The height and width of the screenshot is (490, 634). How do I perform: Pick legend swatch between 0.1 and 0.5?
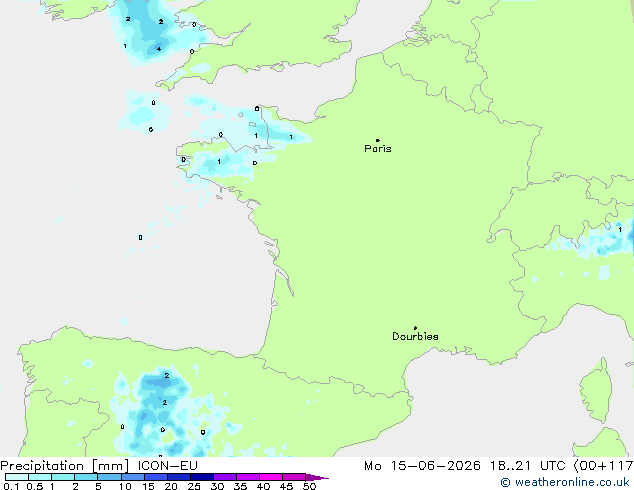17,477
